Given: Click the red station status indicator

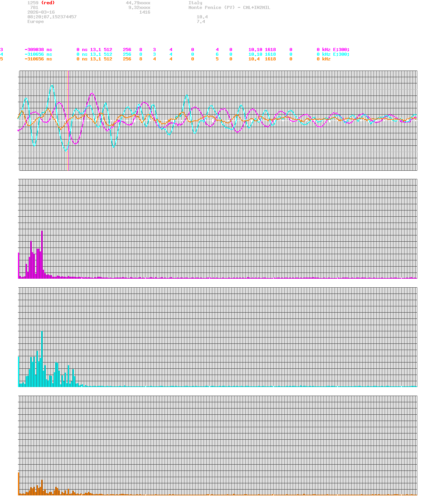Looking at the screenshot, I should [48, 2].
